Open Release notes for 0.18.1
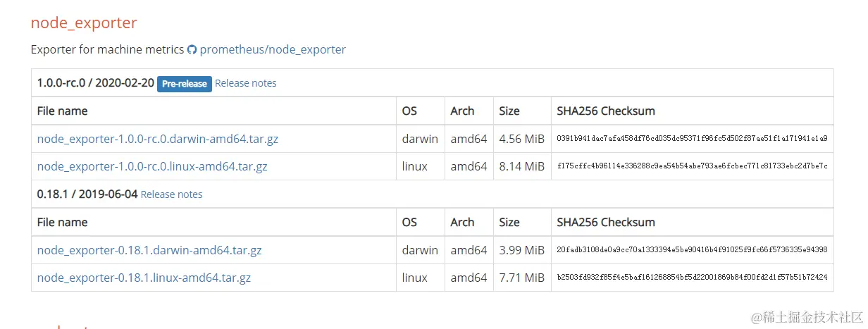 tap(172, 194)
